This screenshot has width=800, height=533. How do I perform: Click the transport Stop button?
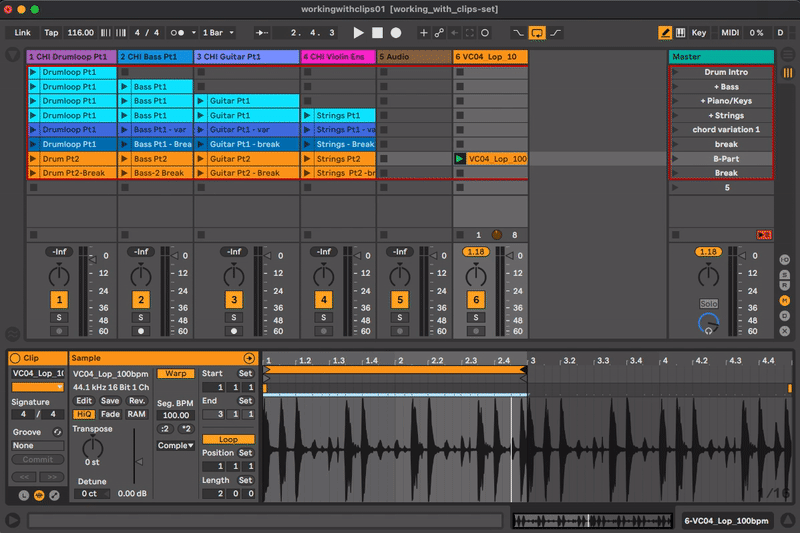coord(377,33)
